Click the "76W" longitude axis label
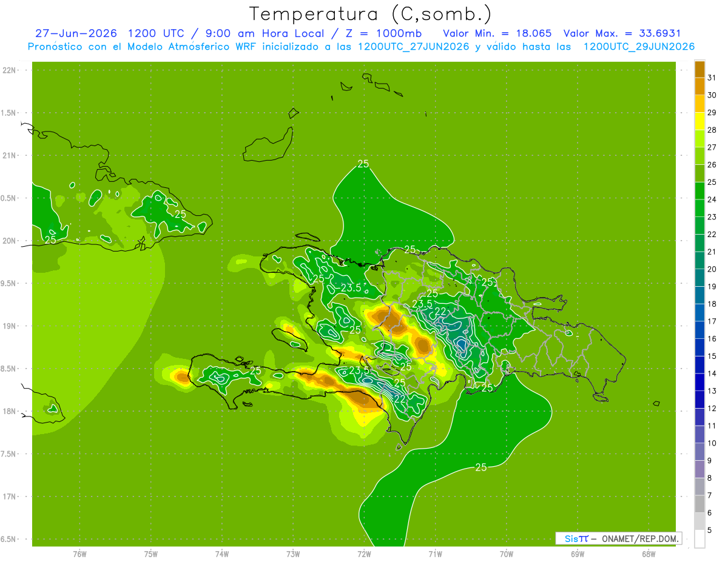The height and width of the screenshot is (562, 728). tap(79, 555)
